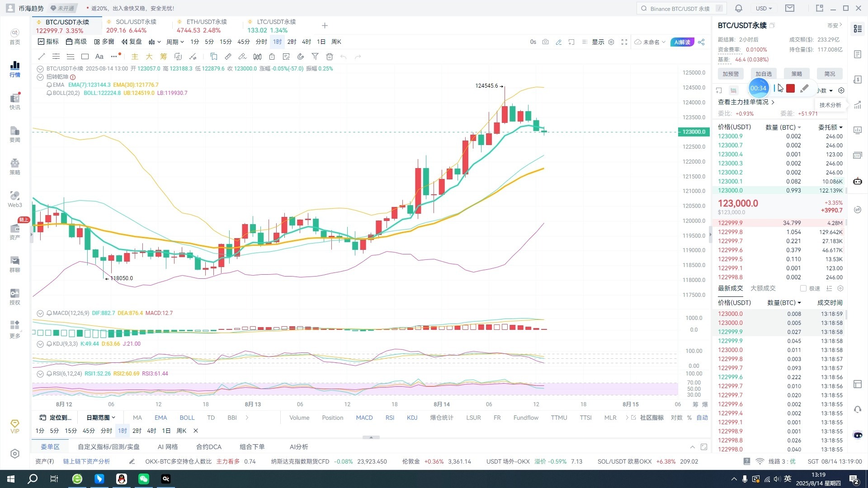Open the 群聊 group chat sidebar icon
Image resolution: width=868 pixels, height=488 pixels.
(x=15, y=264)
